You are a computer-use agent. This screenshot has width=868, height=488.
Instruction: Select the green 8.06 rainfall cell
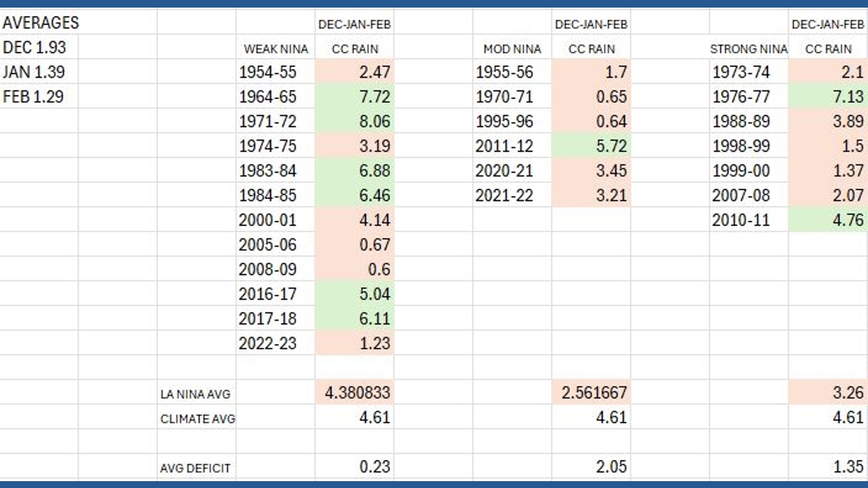click(355, 122)
